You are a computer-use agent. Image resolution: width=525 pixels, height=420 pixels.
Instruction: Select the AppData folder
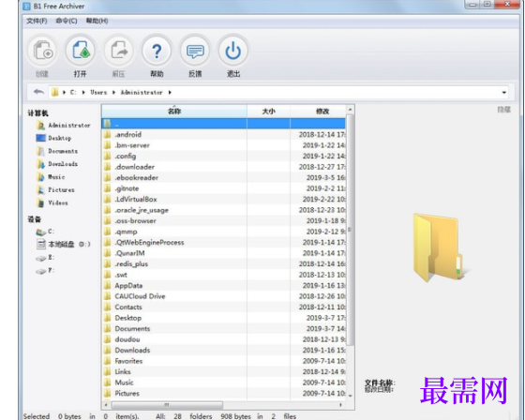pyautogui.click(x=223, y=286)
